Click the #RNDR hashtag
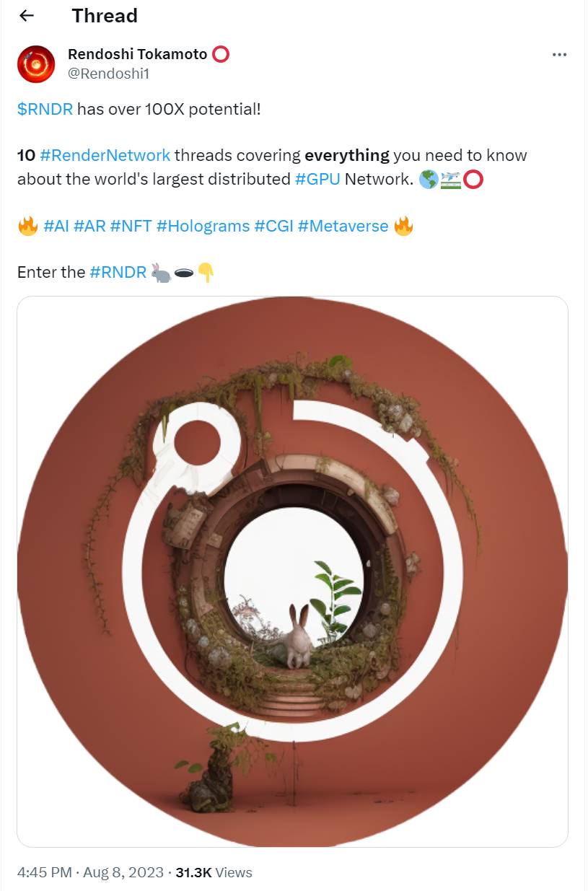The image size is (588, 891). 118,272
